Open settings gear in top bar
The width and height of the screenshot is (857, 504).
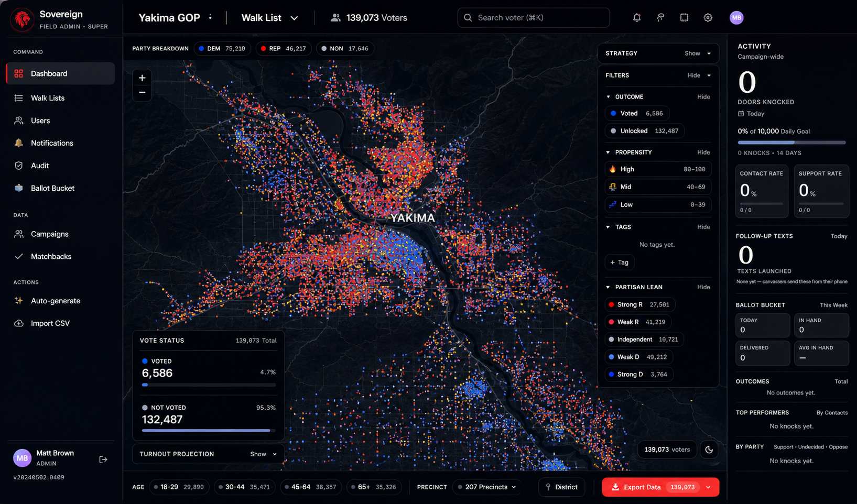(x=708, y=18)
